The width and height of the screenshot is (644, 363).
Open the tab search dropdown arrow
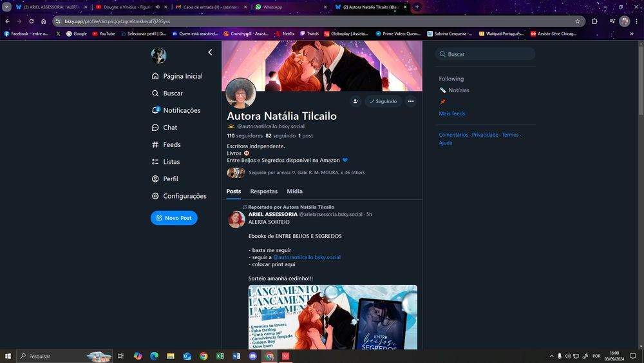tap(6, 7)
